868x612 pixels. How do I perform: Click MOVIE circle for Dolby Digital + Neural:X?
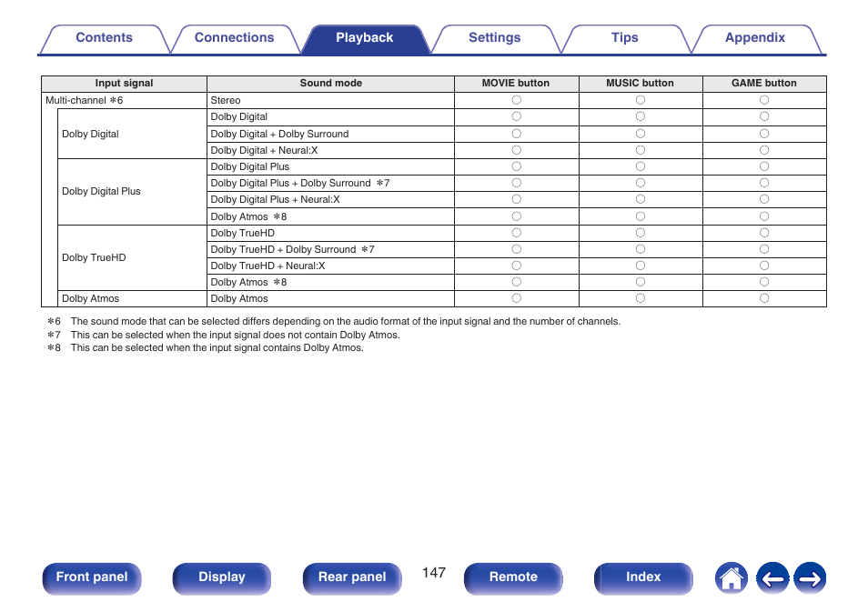click(517, 151)
